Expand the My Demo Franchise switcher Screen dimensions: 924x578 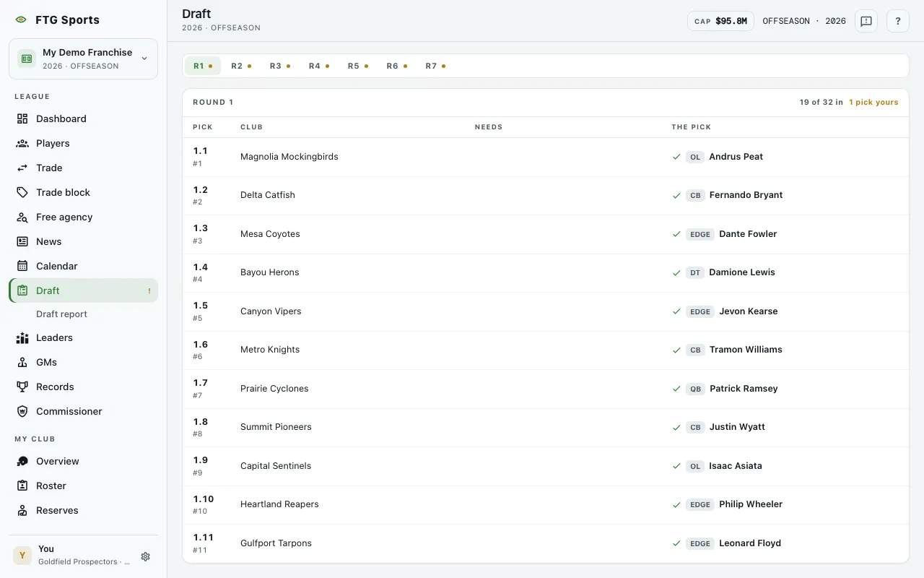click(83, 59)
